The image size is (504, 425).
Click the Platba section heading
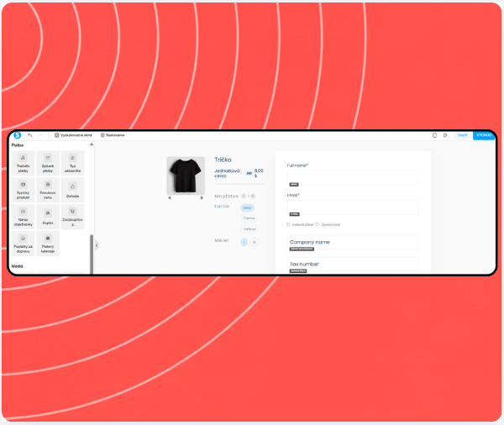click(x=18, y=145)
